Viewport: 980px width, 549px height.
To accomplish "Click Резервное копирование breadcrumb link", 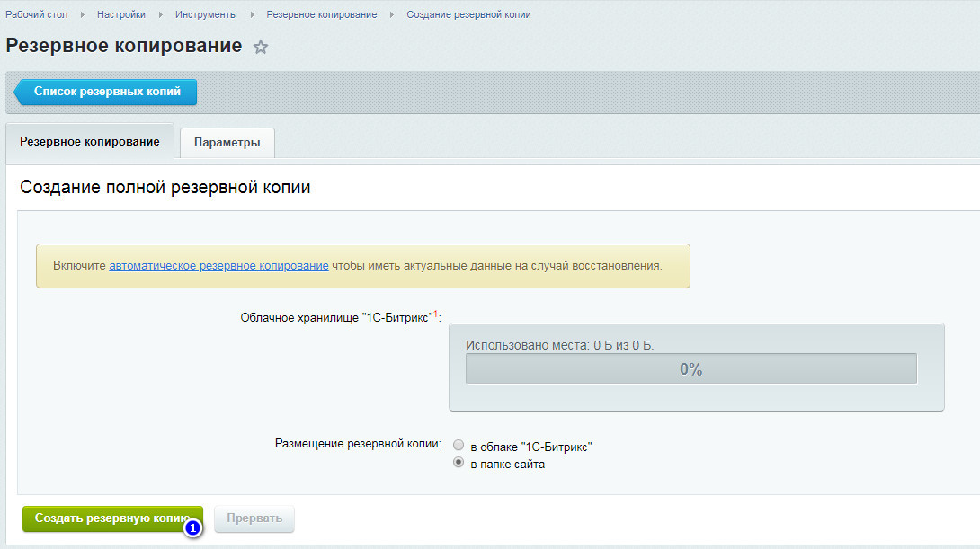I will click(x=322, y=14).
